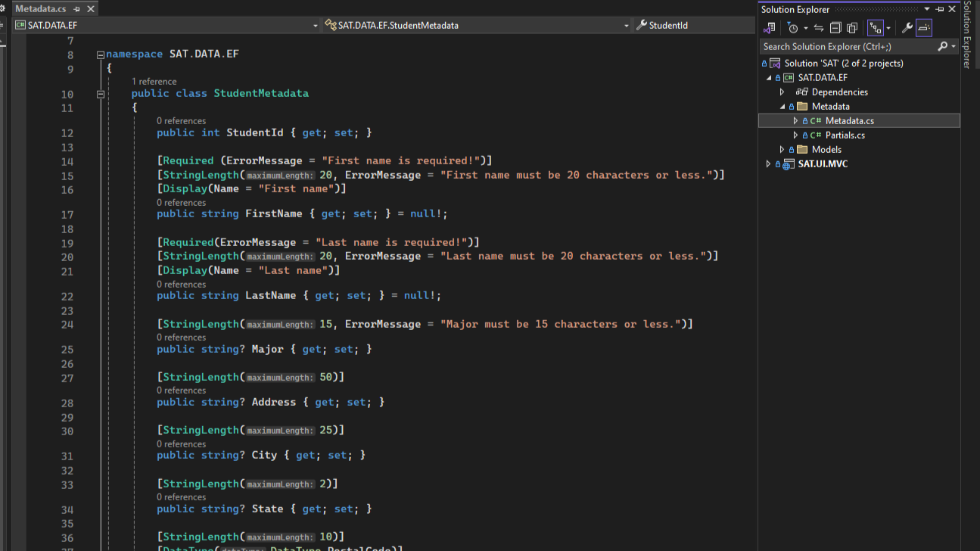Screen dimensions: 980x551
Task: Click the C# project icon of SAT.DATA.EF
Action: (x=789, y=77)
